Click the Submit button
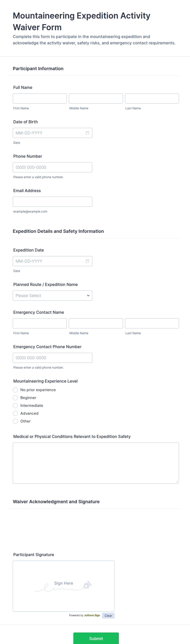 pyautogui.click(x=96, y=638)
